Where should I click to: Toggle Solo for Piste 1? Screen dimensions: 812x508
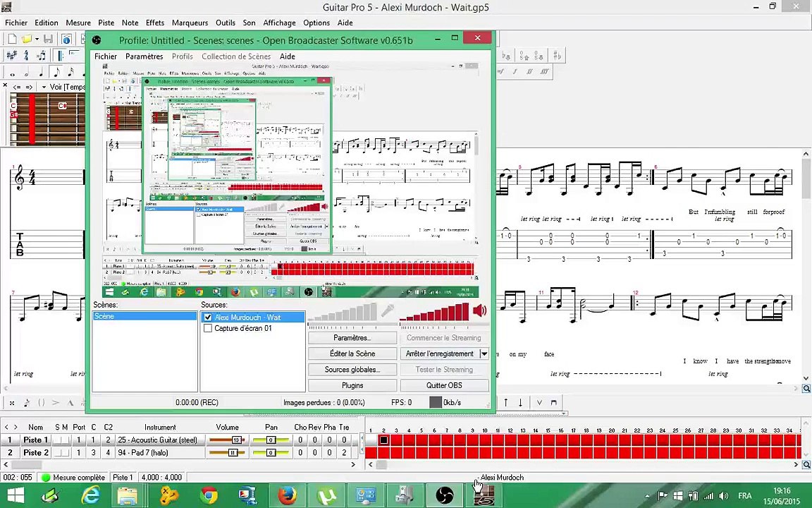click(57, 440)
